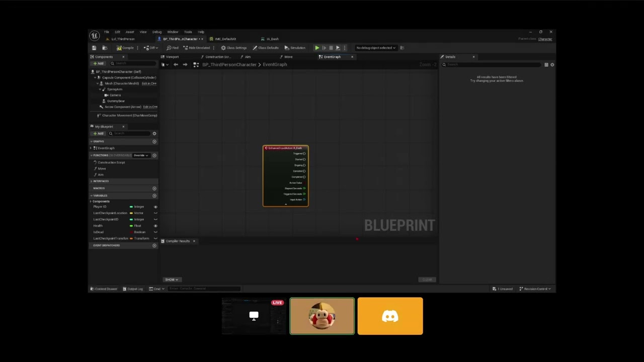Open the Content Drawer
Screen dimensions: 644x362
point(104,289)
